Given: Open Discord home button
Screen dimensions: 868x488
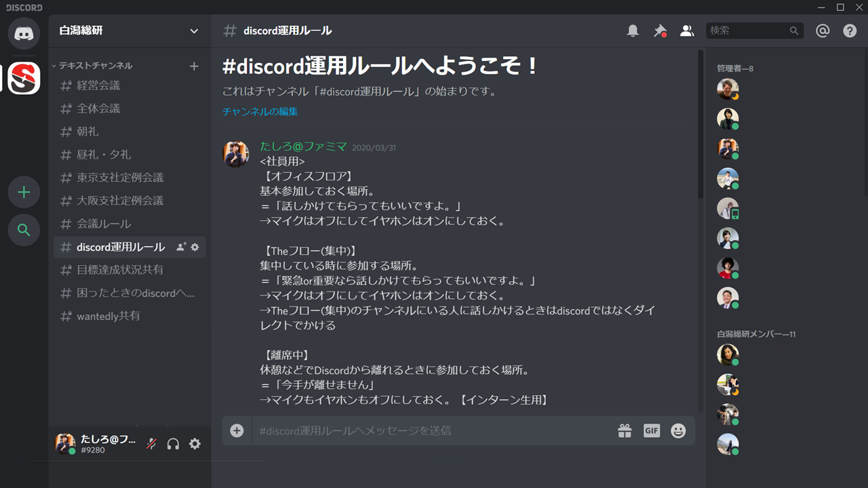Looking at the screenshot, I should (24, 33).
